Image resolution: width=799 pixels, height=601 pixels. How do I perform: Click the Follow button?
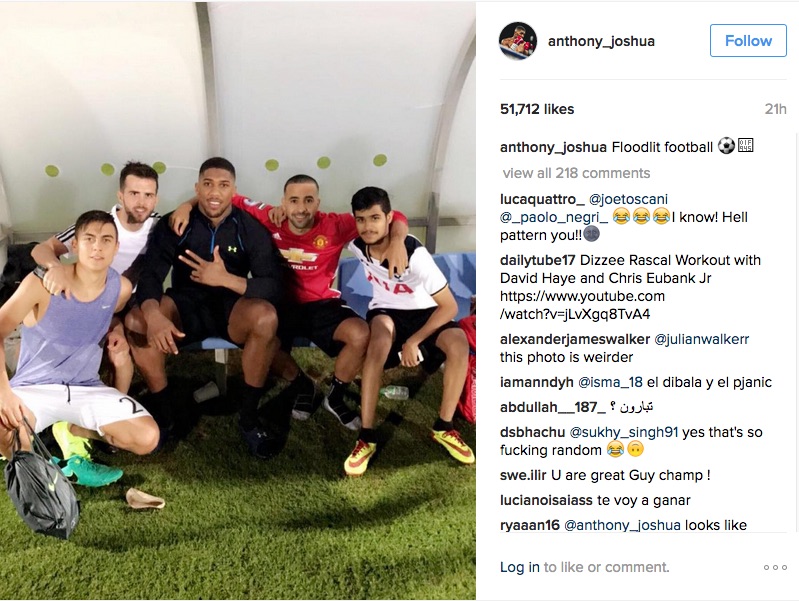(748, 40)
